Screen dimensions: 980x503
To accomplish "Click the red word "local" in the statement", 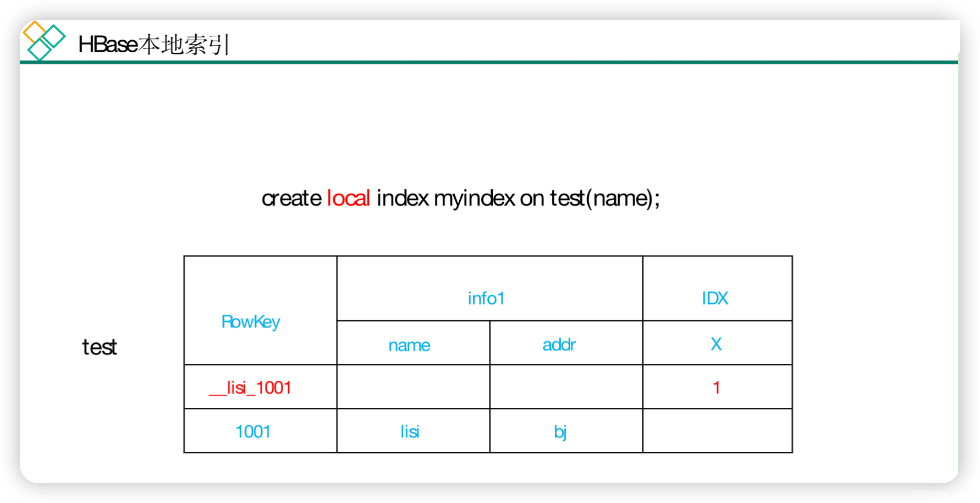I will [348, 198].
